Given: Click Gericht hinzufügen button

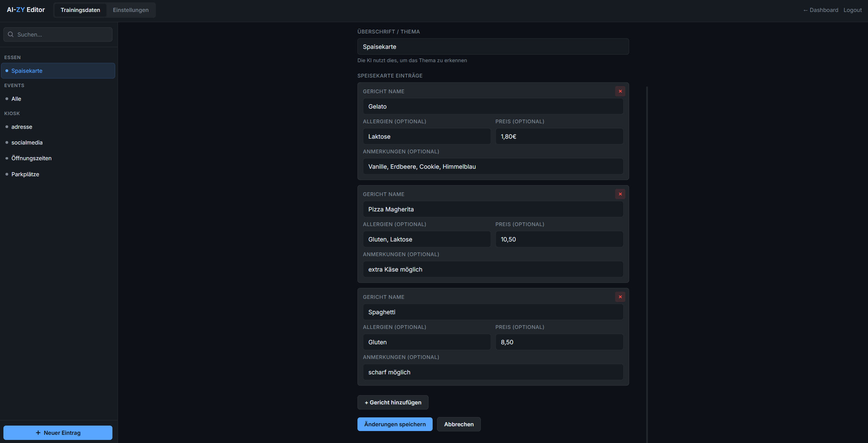Looking at the screenshot, I should pos(393,402).
